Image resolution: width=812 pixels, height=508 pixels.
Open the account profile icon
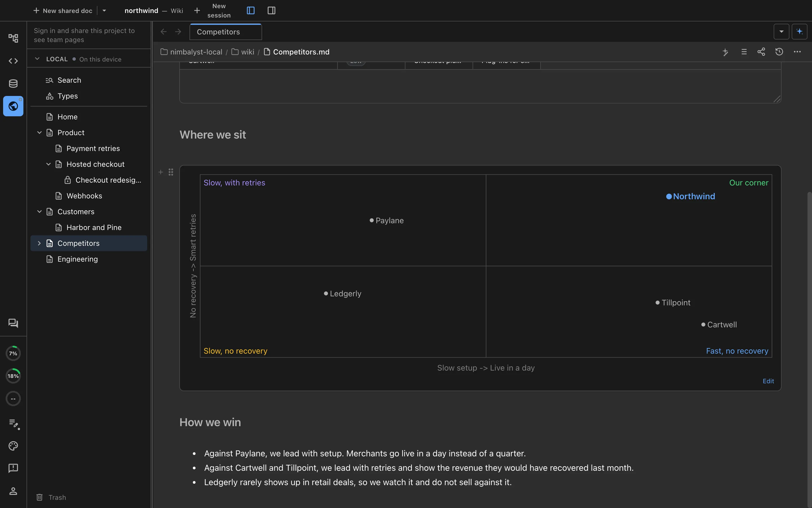click(x=13, y=491)
